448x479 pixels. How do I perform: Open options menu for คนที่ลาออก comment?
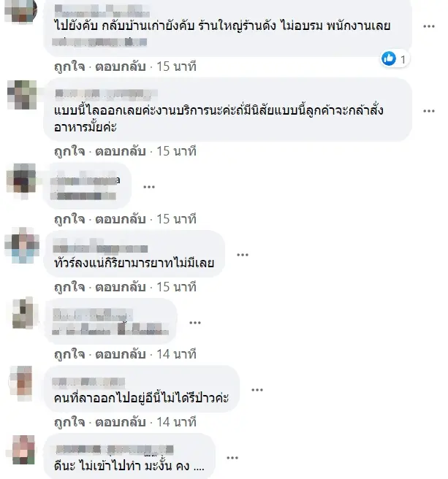(257, 390)
